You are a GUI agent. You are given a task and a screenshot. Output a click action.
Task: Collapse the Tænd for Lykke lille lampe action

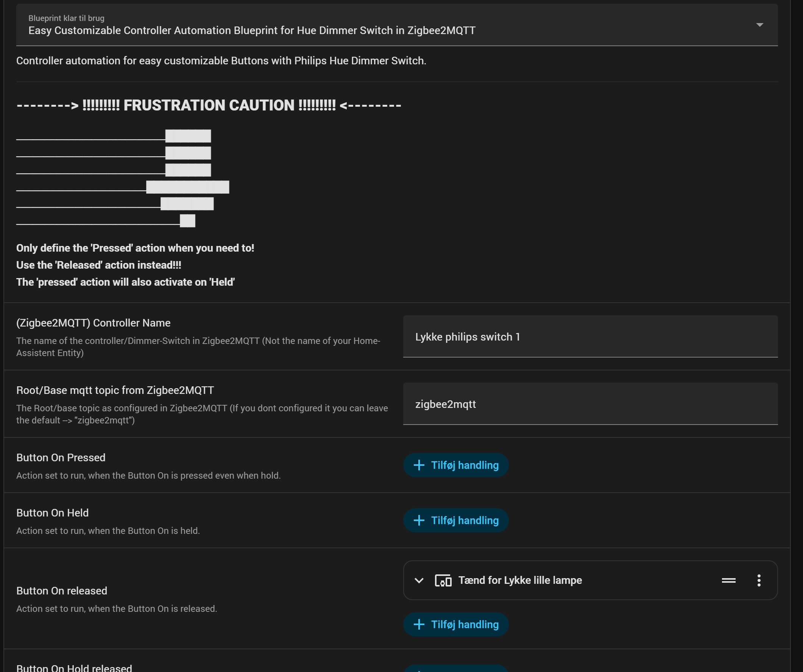coord(419,580)
